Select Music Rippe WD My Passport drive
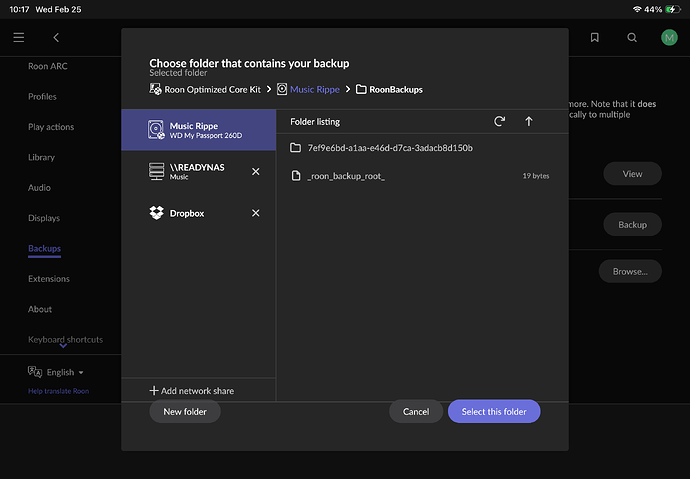690x479 pixels. point(198,130)
